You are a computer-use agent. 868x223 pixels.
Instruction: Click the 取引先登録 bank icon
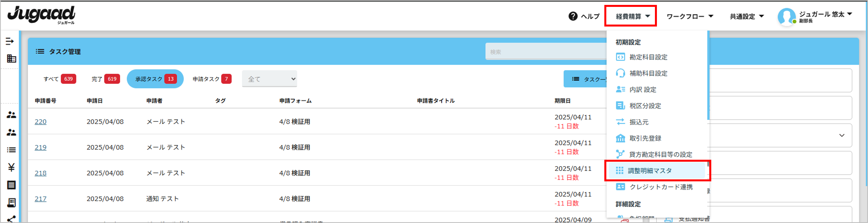coord(620,138)
